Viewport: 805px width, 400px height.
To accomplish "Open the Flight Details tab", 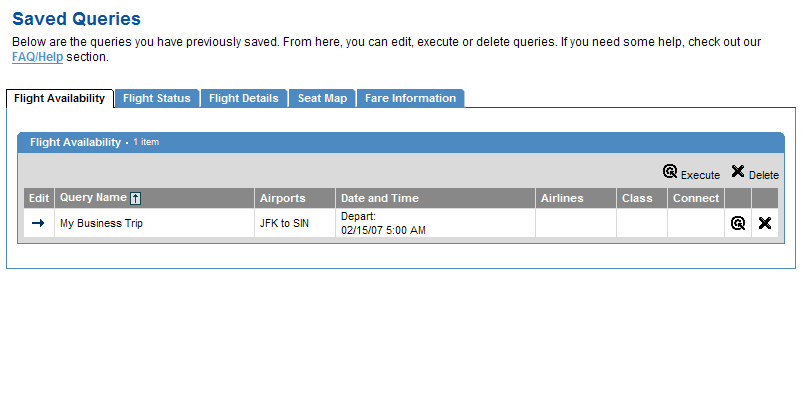I will (x=244, y=98).
